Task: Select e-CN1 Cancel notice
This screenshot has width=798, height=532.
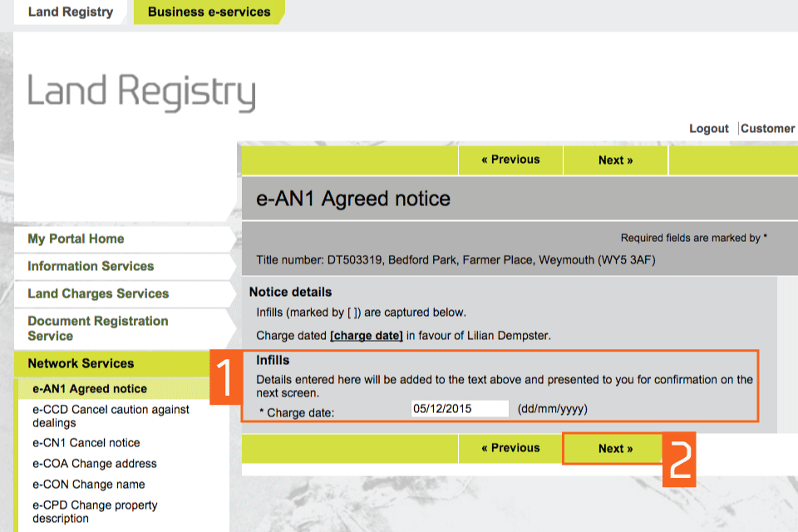Action: coord(86,443)
